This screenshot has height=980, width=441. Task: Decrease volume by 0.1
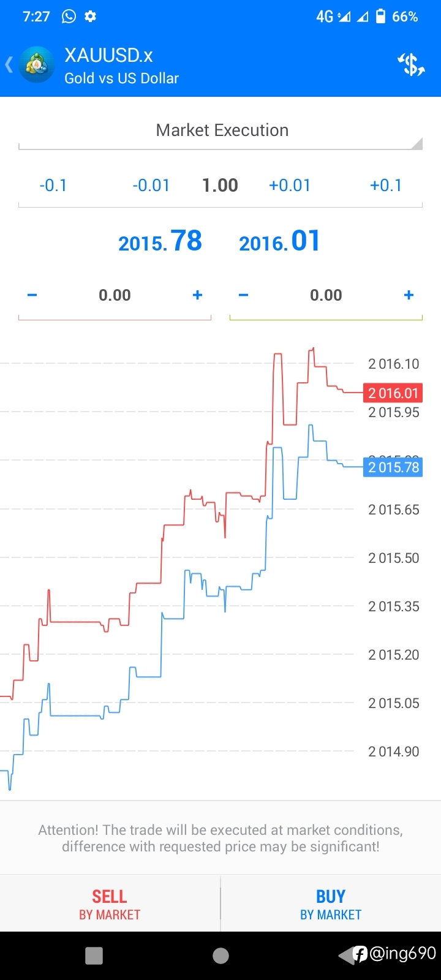53,186
